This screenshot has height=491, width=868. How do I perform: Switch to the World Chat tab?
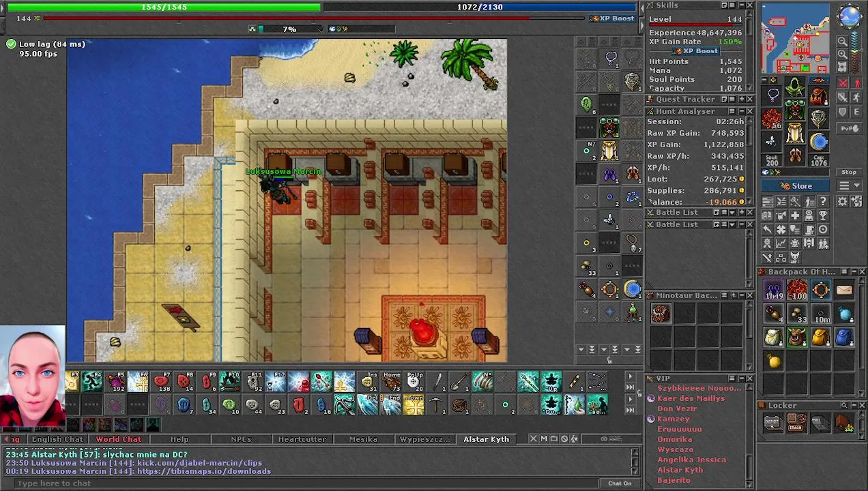coord(118,439)
